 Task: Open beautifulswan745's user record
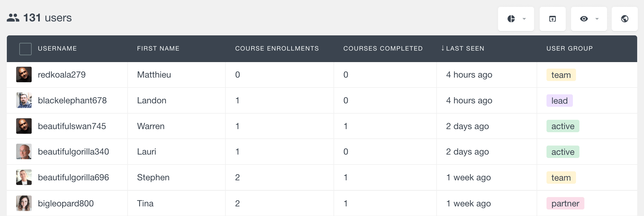click(x=72, y=126)
